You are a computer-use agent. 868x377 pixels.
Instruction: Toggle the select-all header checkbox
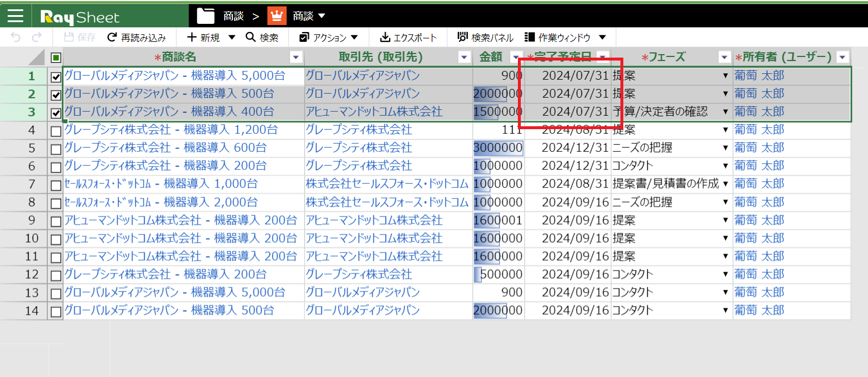56,57
